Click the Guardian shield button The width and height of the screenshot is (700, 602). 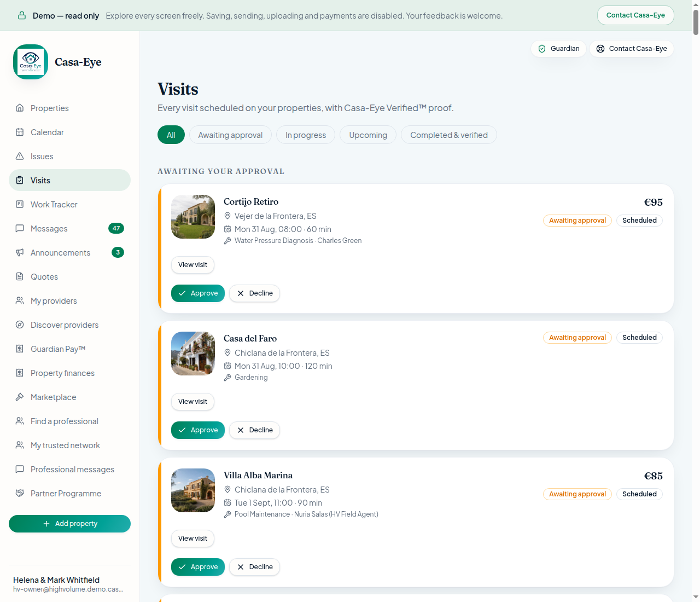[x=558, y=49]
